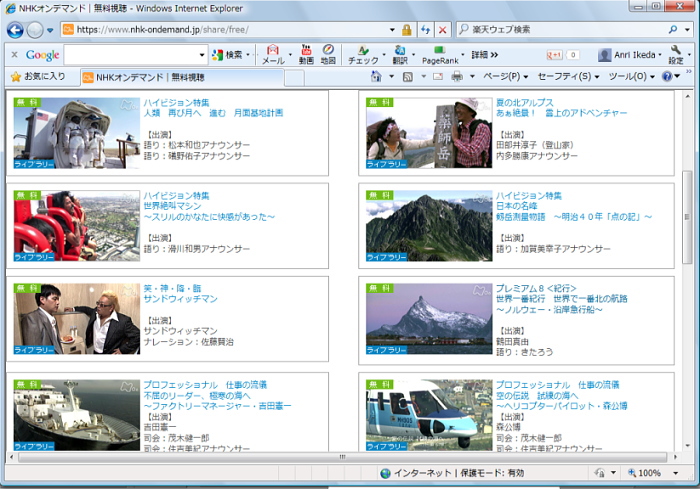Refresh the page with the refresh icon

point(425,30)
